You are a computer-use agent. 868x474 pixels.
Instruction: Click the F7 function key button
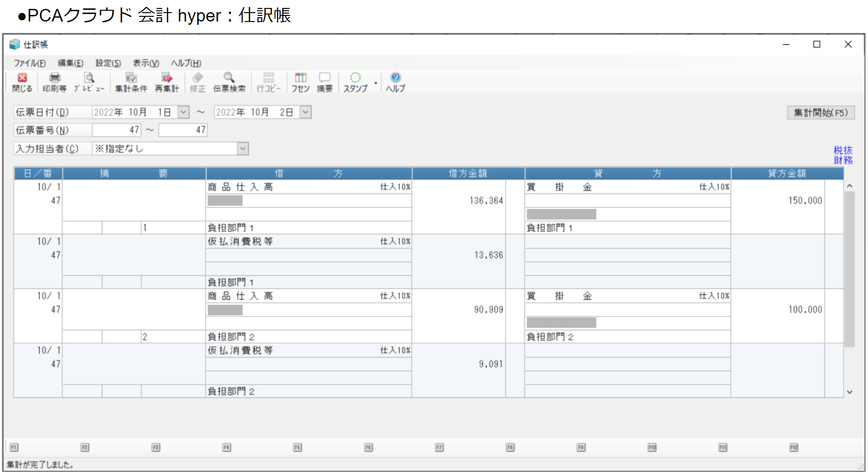[439, 447]
